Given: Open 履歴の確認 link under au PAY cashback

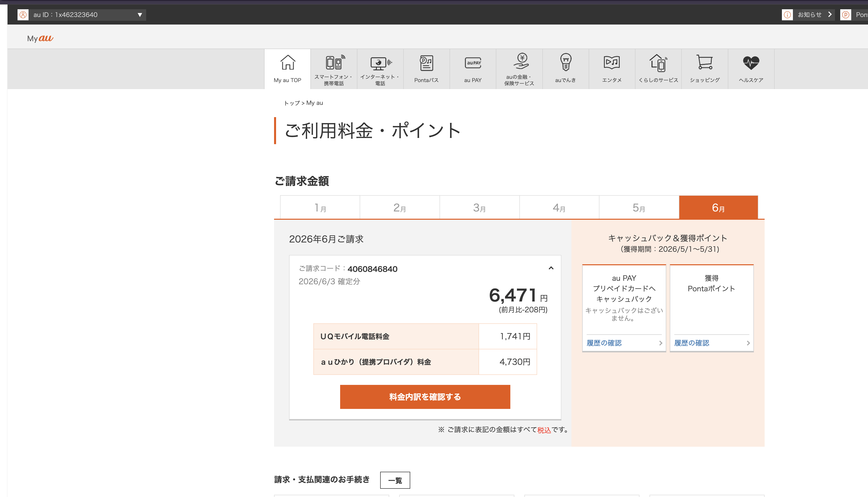Looking at the screenshot, I should 604,343.
